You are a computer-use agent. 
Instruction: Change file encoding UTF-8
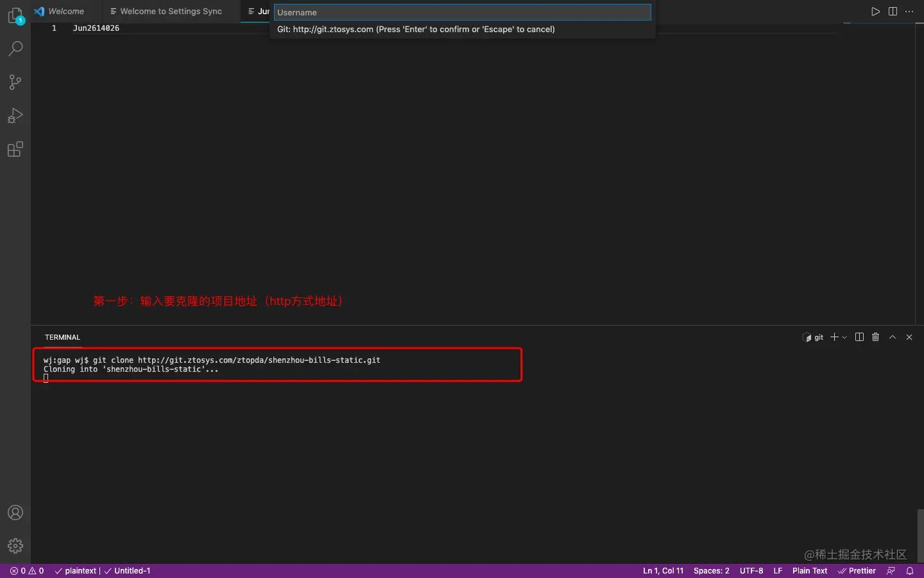coord(751,571)
